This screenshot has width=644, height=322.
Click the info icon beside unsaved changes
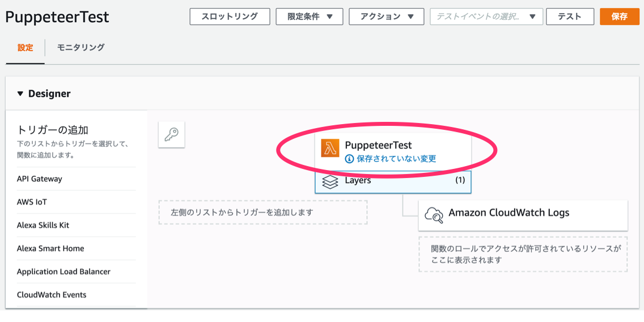350,159
